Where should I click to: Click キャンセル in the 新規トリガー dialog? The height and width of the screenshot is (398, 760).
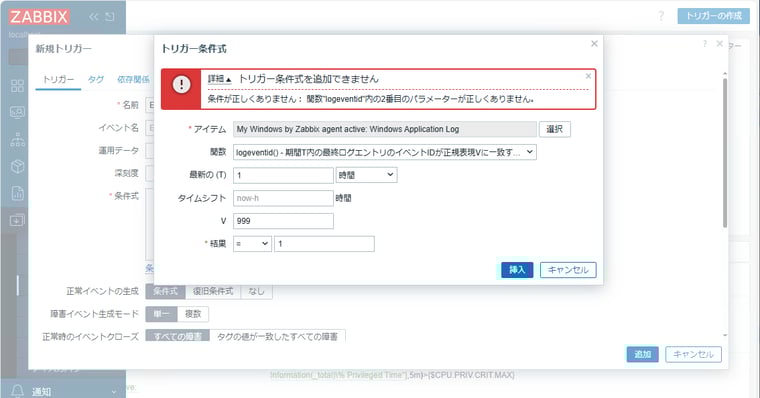[693, 354]
